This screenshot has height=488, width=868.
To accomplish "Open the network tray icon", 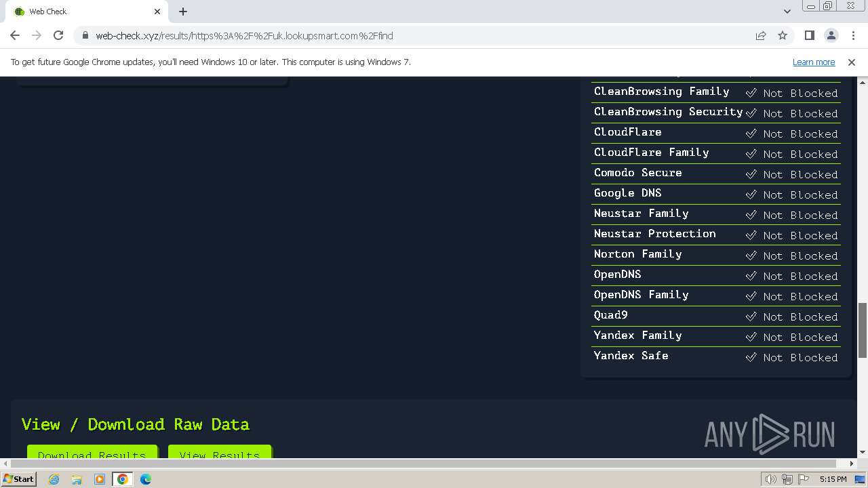I will pos(787,479).
